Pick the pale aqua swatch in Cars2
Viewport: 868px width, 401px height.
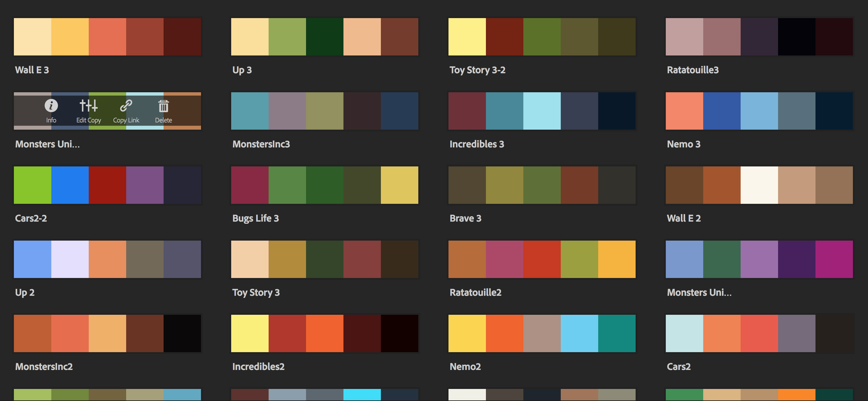[685, 333]
